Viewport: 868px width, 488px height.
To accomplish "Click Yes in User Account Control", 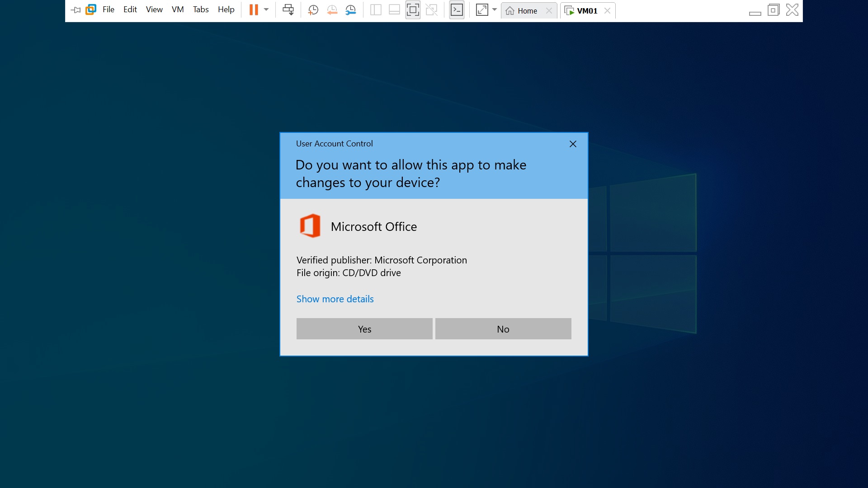I will 364,329.
